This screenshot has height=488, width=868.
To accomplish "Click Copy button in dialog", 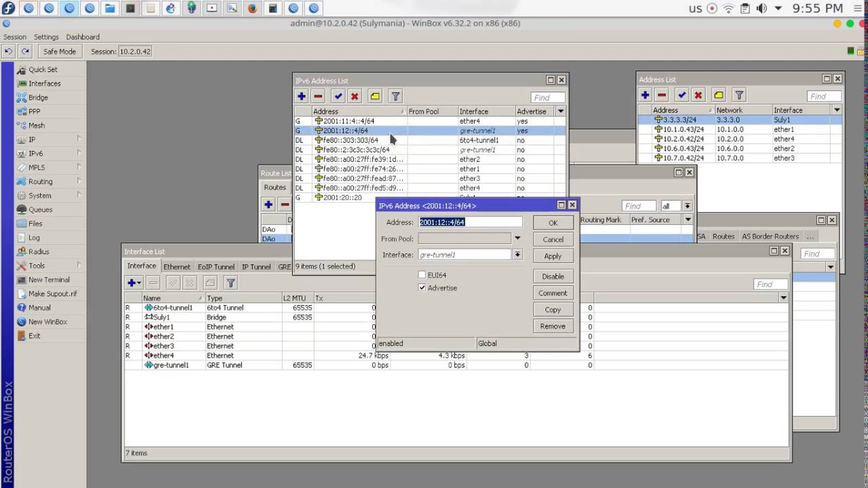I will pos(553,310).
